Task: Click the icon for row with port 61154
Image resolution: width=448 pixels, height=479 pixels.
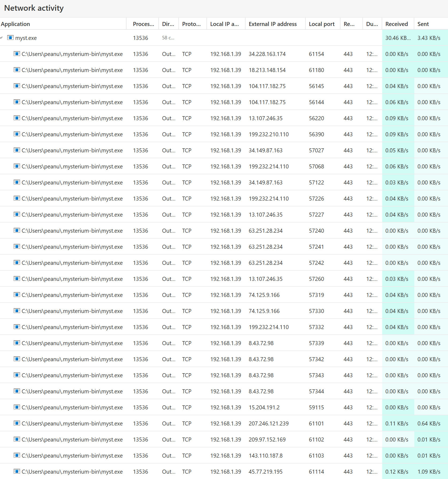Action: (17, 54)
